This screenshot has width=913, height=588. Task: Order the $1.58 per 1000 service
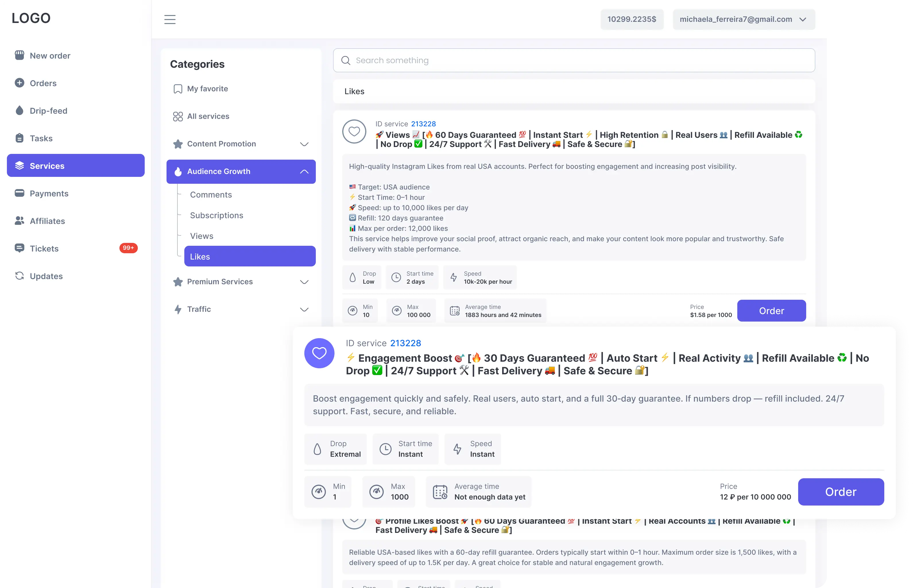771,311
